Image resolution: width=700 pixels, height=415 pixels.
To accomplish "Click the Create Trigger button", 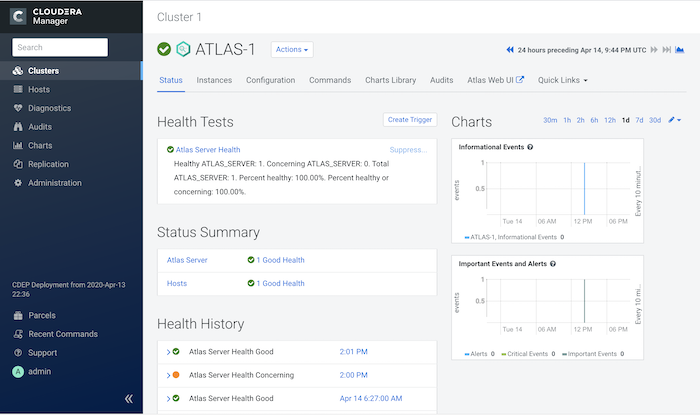I will tap(410, 119).
